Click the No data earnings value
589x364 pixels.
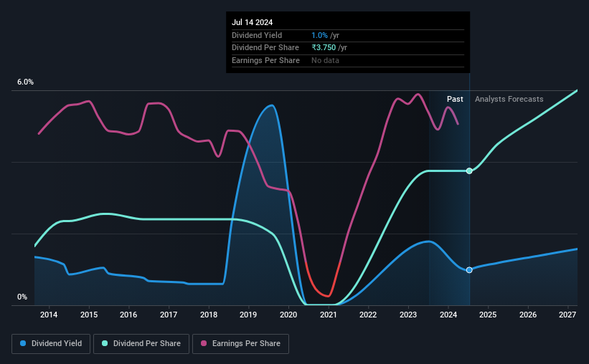325,60
